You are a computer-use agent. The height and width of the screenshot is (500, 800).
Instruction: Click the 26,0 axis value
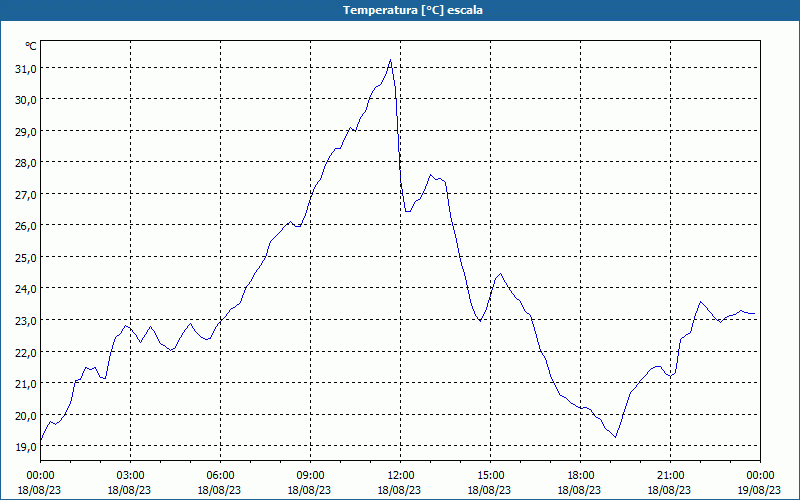pyautogui.click(x=26, y=226)
